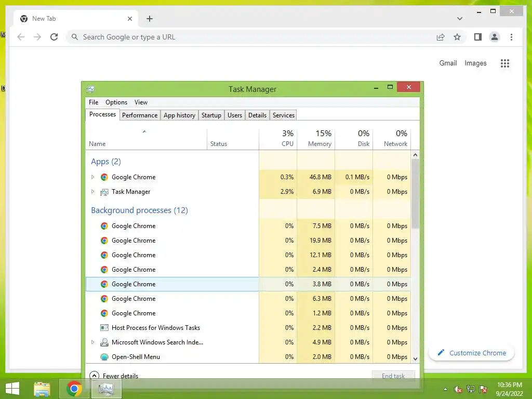The height and width of the screenshot is (399, 532).
Task: Click the Background processes (12) heading
Action: tap(139, 210)
